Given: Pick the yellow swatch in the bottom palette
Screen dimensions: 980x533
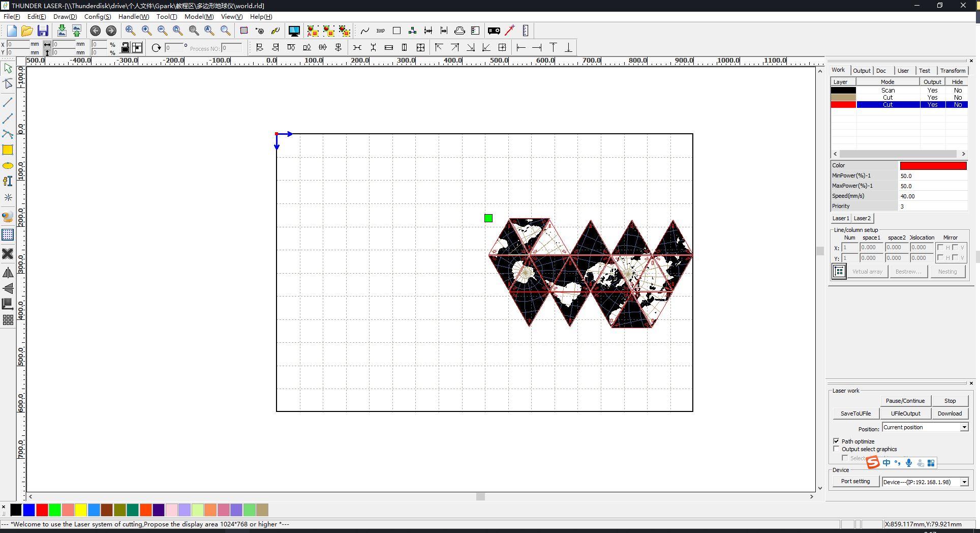Looking at the screenshot, I should click(x=81, y=510).
